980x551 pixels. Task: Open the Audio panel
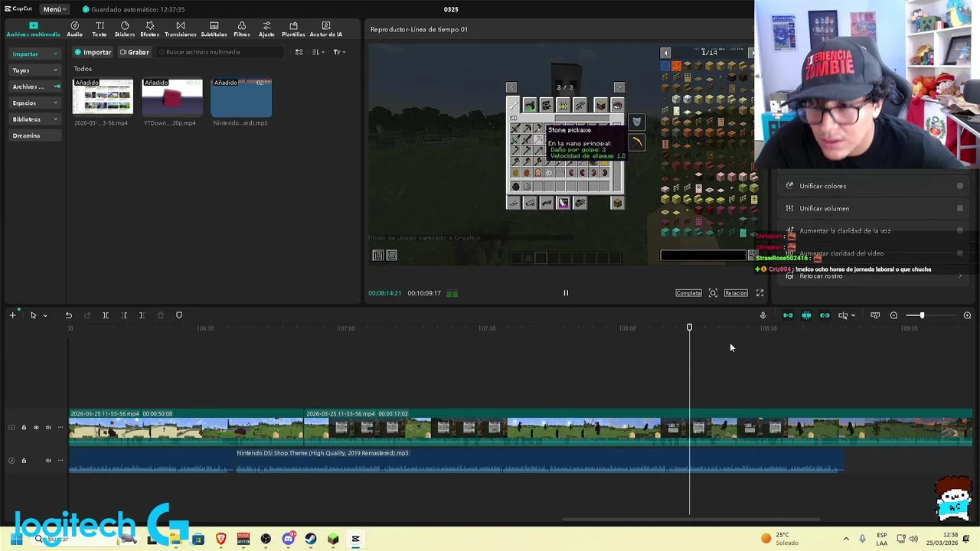[x=74, y=29]
